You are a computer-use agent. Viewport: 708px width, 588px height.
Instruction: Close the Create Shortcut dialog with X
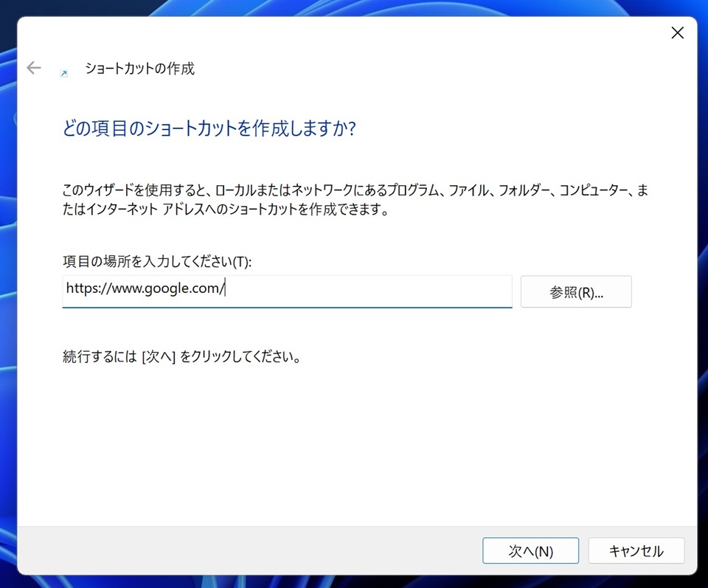point(677,32)
